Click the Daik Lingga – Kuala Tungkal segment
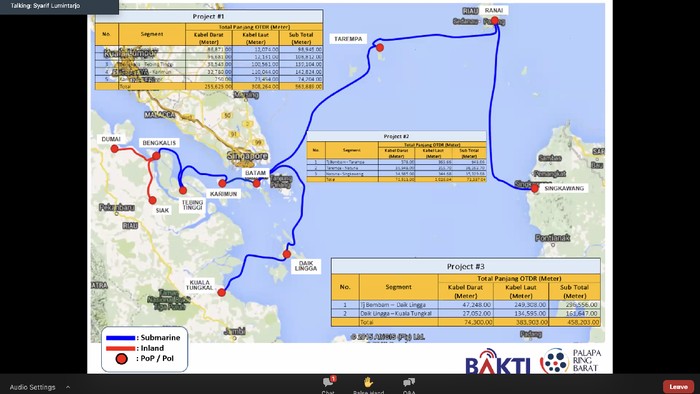Image resolution: width=700 pixels, height=394 pixels. tap(396, 313)
